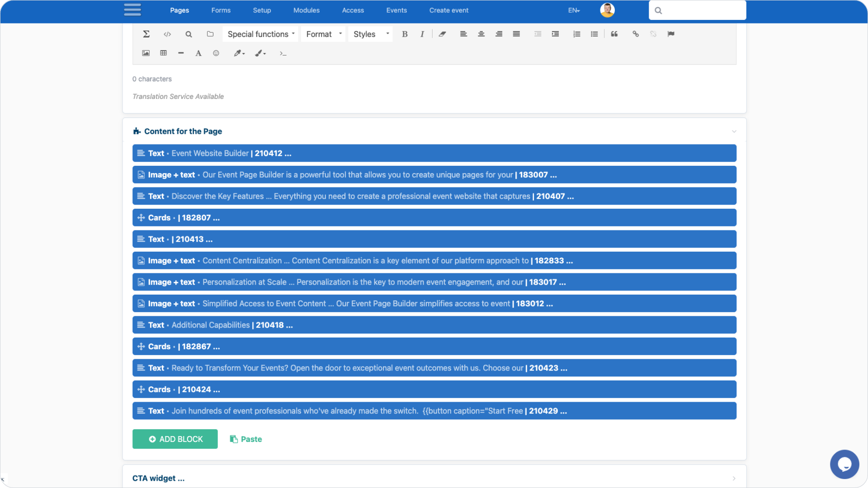This screenshot has width=868, height=488.
Task: Click the Sigma math formula icon
Action: [146, 34]
